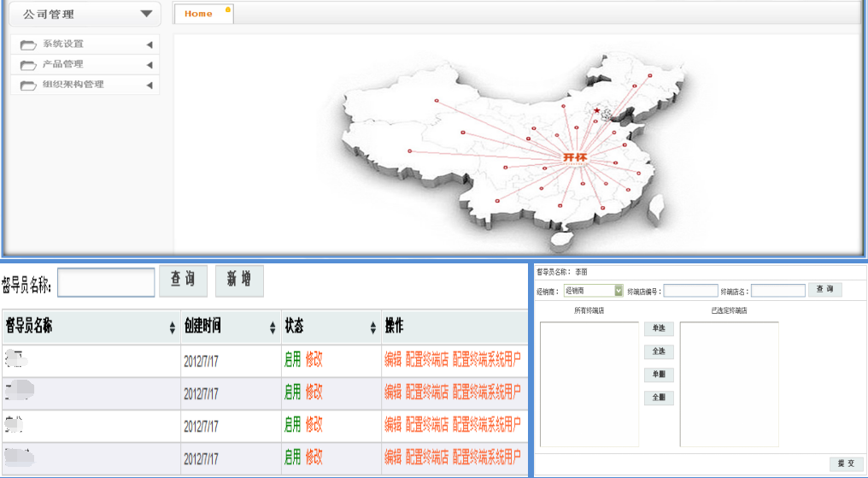Click the 组织架构管理 folder icon
The width and height of the screenshot is (868, 478).
[28, 86]
